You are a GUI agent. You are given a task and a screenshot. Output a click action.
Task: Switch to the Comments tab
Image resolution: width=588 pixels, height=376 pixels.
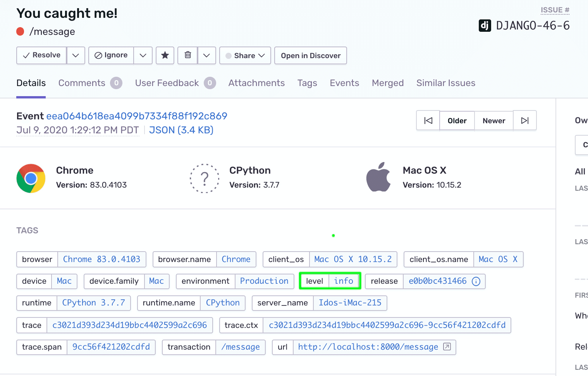coord(81,83)
